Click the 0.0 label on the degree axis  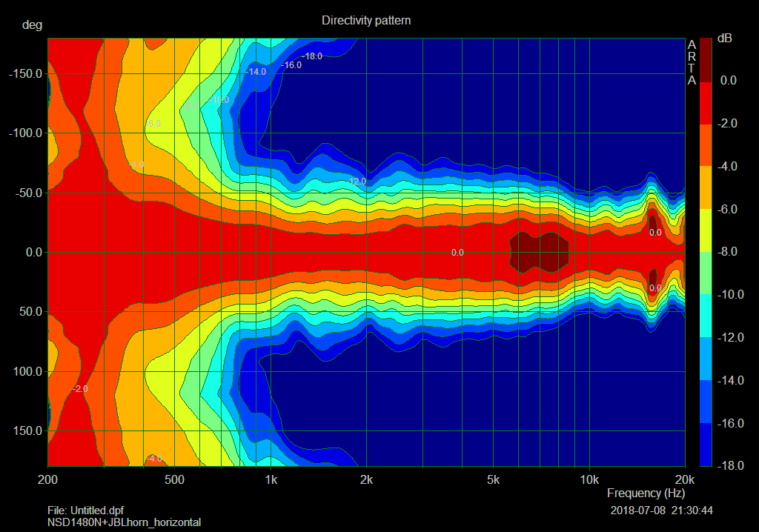coord(34,252)
